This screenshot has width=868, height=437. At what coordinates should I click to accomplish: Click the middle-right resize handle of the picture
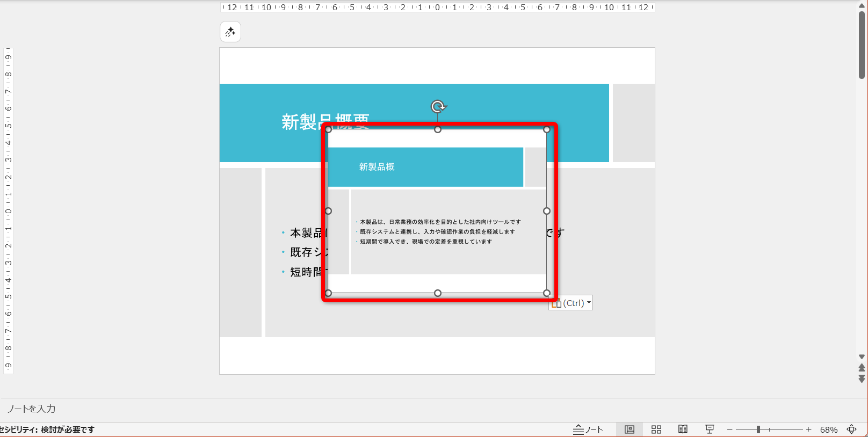point(547,211)
